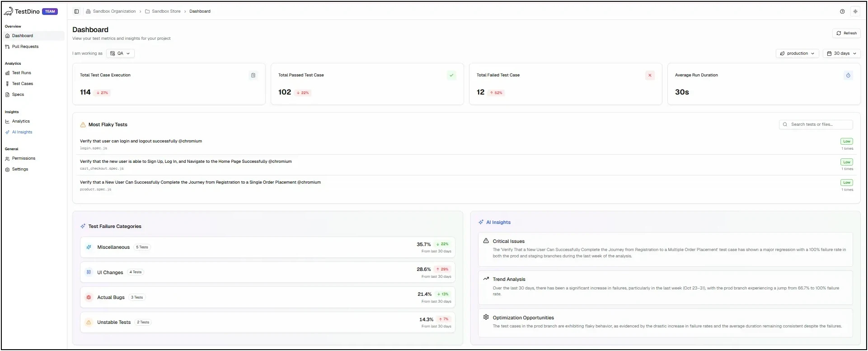Viewport: 868px width, 351px height.
Task: Click the timer icon on Average Run Duration
Action: pos(848,76)
